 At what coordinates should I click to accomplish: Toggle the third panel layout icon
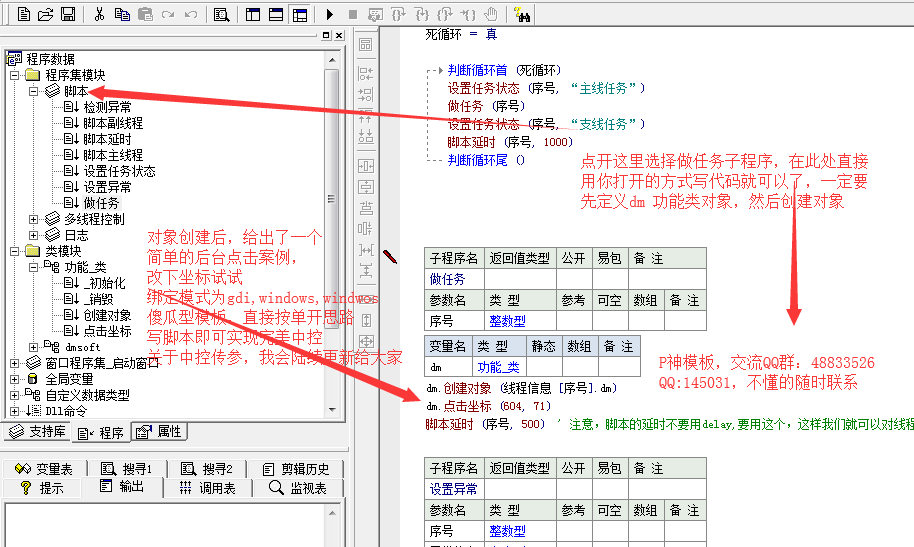(x=300, y=14)
